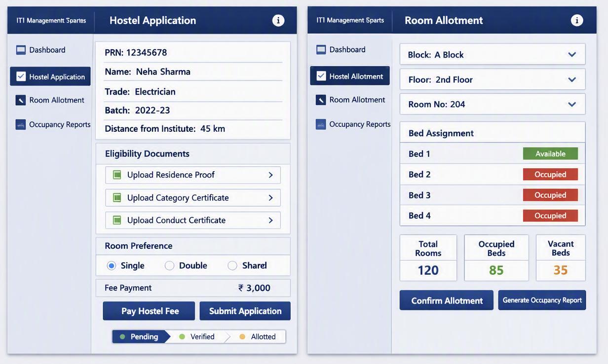The image size is (608, 364).
Task: Click the ₹ 3,000 fee amount
Action: pos(254,288)
